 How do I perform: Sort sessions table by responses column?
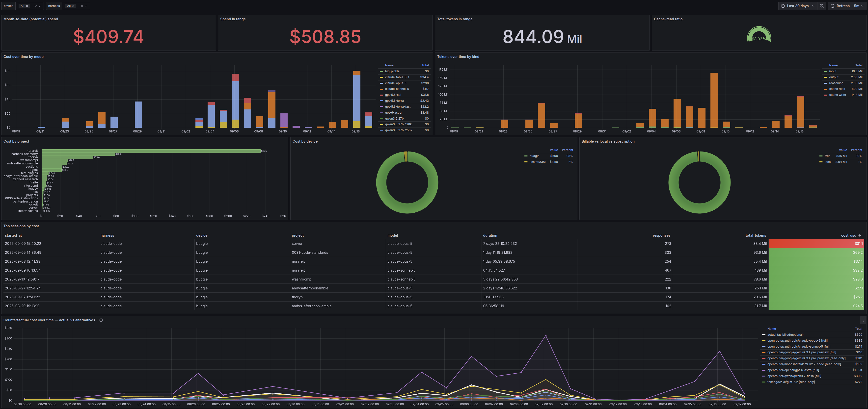(x=661, y=235)
